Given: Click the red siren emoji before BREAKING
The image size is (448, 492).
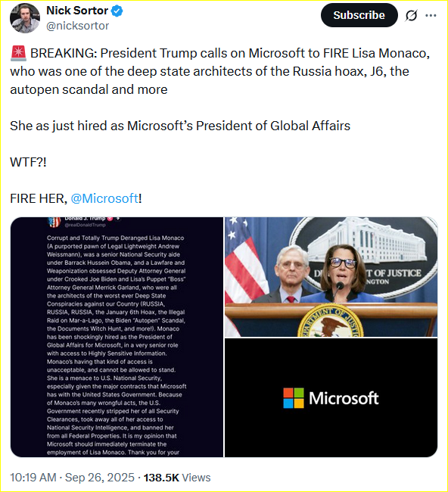Looking at the screenshot, I should [18, 53].
